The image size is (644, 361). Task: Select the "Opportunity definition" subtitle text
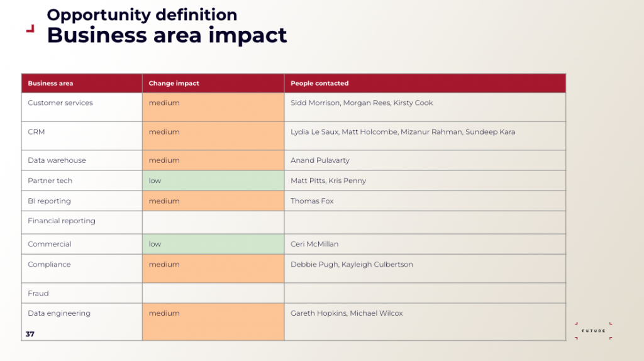point(142,14)
